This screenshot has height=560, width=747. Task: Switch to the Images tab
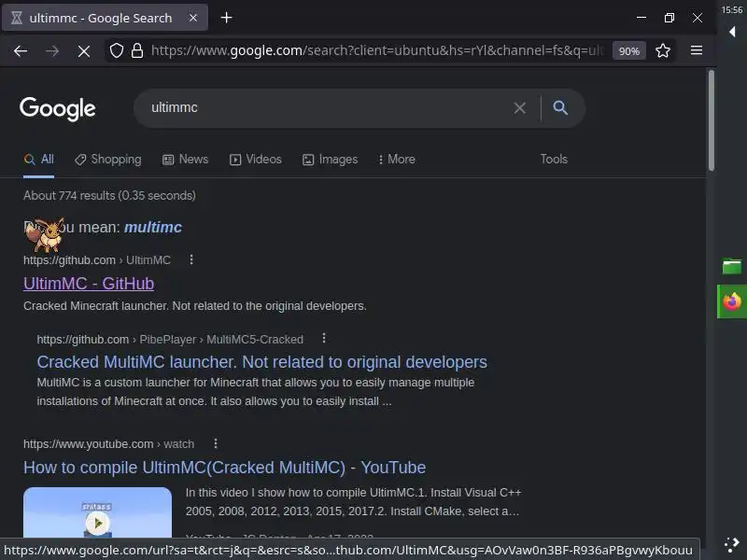[x=330, y=159]
